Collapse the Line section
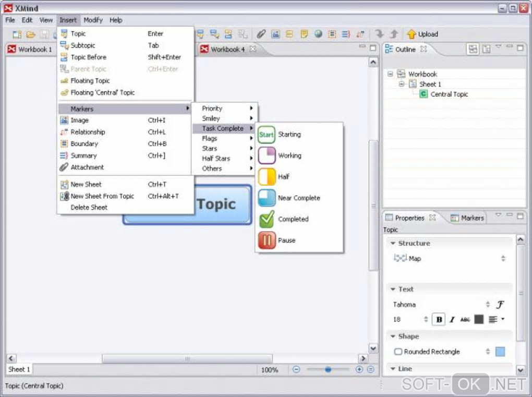The height and width of the screenshot is (397, 532). tap(393, 368)
